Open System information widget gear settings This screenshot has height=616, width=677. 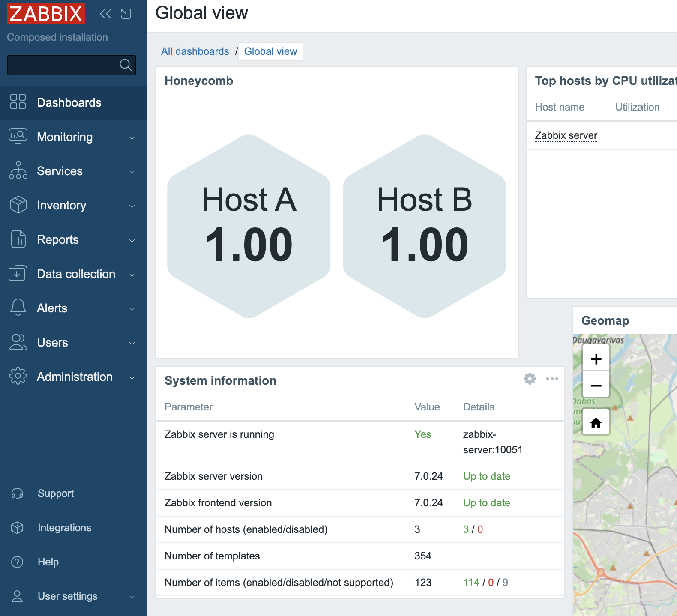pos(530,379)
